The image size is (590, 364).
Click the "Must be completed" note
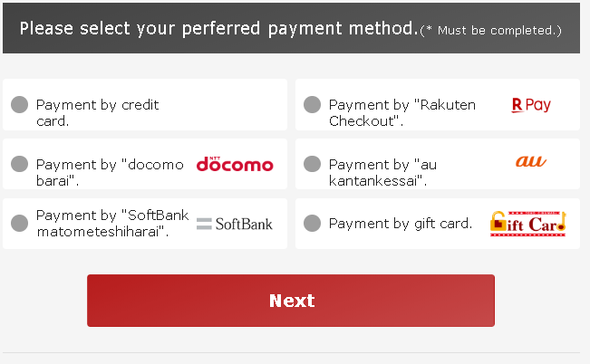click(493, 31)
